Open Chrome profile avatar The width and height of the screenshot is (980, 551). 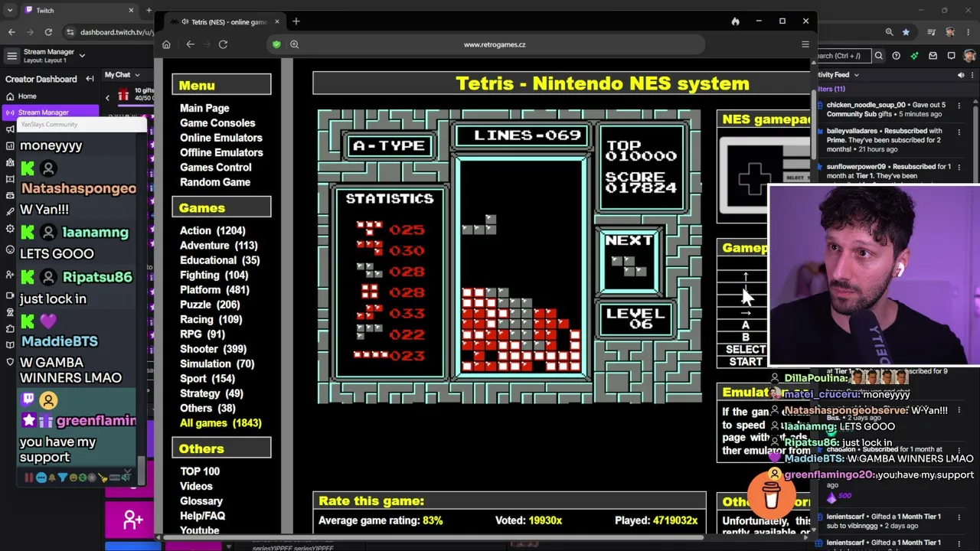(950, 32)
